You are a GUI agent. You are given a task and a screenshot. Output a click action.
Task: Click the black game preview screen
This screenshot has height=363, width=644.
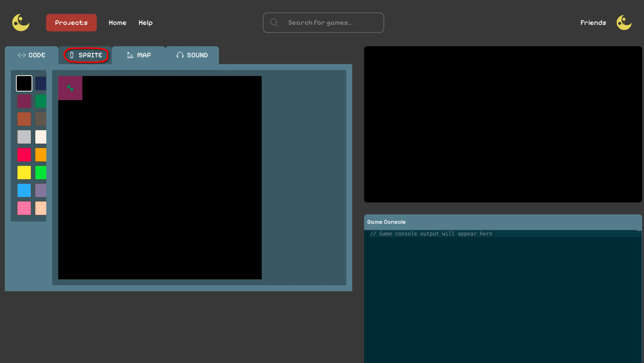[x=503, y=124]
